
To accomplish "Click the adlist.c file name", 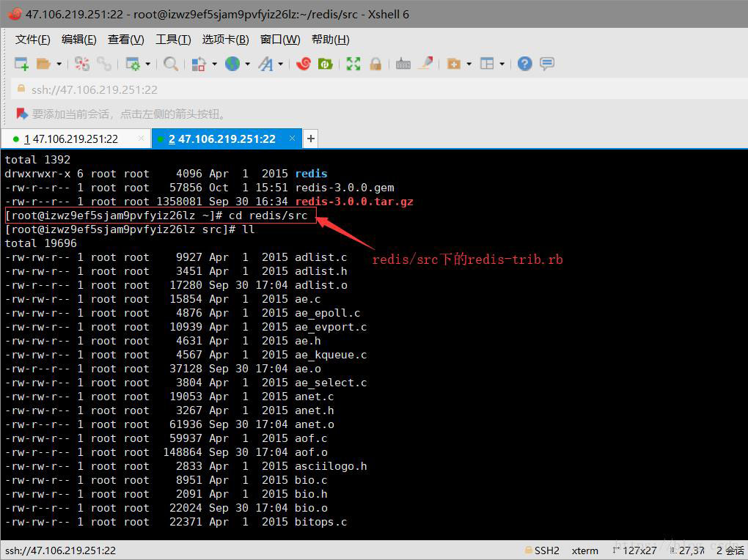I will pyautogui.click(x=320, y=257).
